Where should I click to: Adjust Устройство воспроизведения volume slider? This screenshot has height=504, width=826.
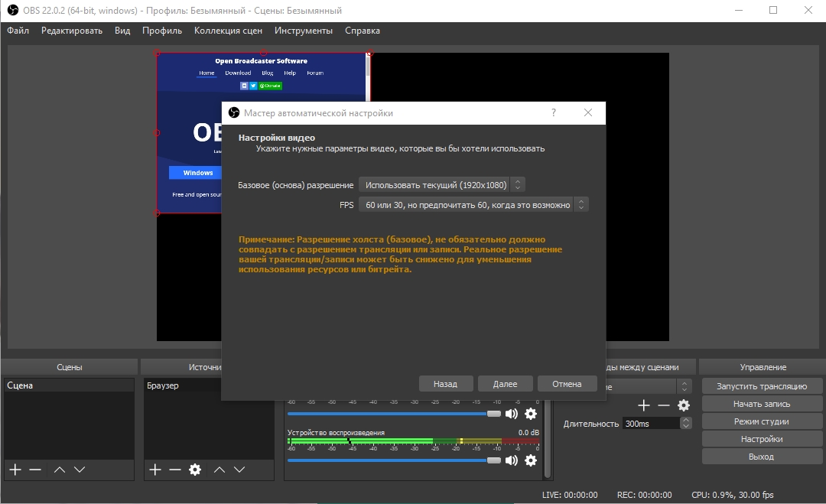(394, 460)
